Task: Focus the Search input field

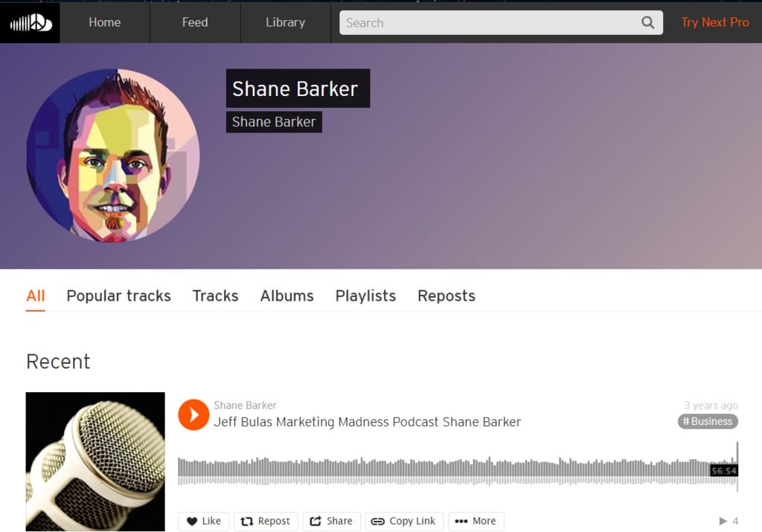Action: pyautogui.click(x=501, y=22)
